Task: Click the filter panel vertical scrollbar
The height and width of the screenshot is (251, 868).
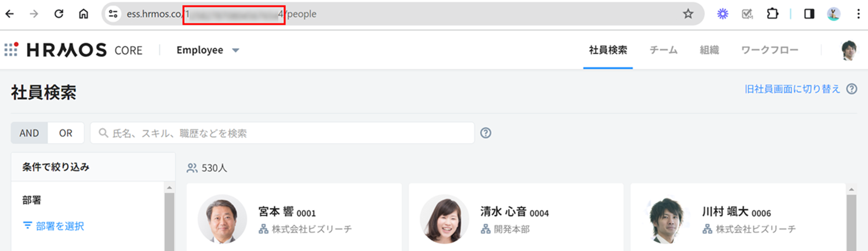Action: pos(169,221)
